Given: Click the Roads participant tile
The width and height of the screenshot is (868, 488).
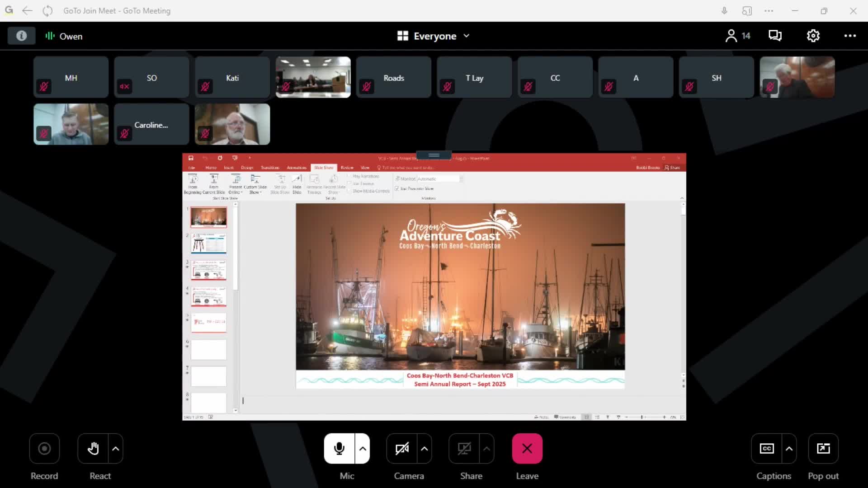Looking at the screenshot, I should 393,78.
